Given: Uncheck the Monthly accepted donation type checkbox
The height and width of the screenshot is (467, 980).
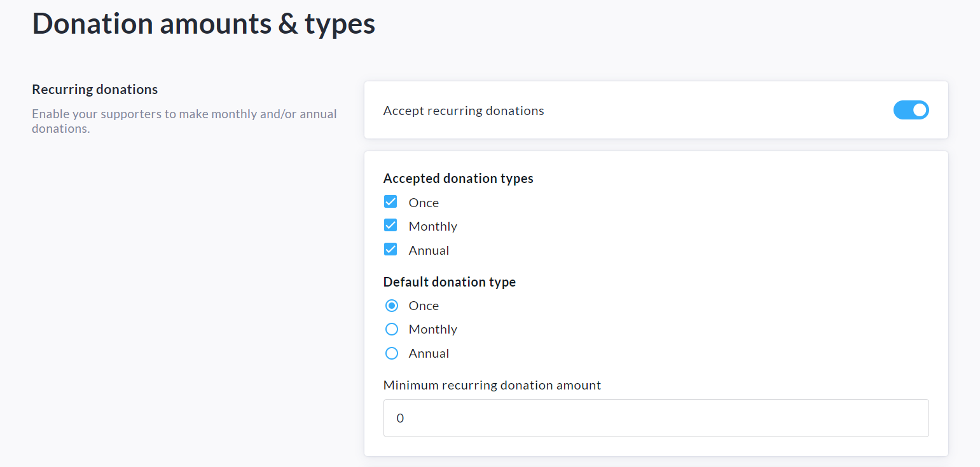Looking at the screenshot, I should point(390,226).
